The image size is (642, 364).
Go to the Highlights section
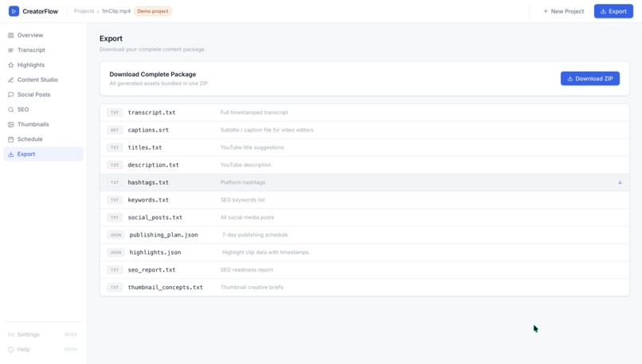click(43, 65)
